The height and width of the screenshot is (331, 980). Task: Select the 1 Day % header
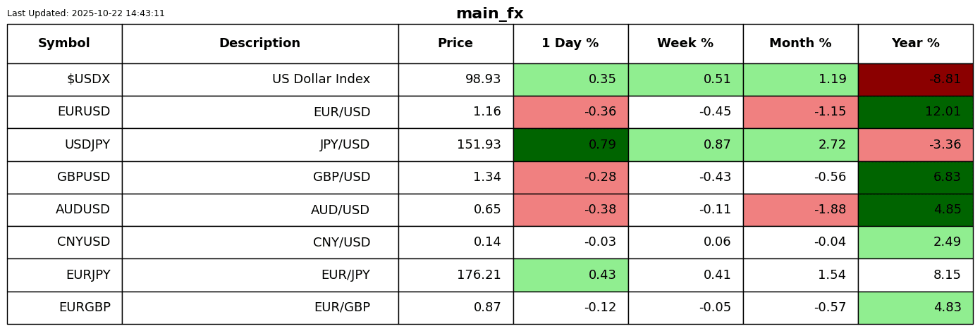click(x=570, y=44)
